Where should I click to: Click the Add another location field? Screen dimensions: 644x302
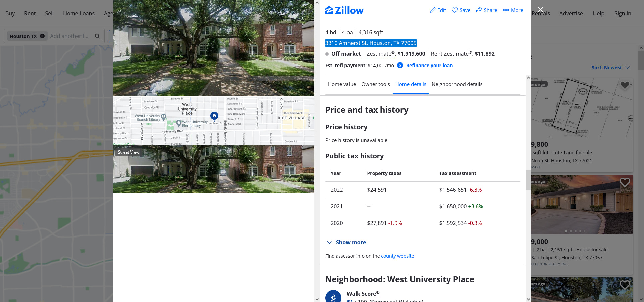69,36
